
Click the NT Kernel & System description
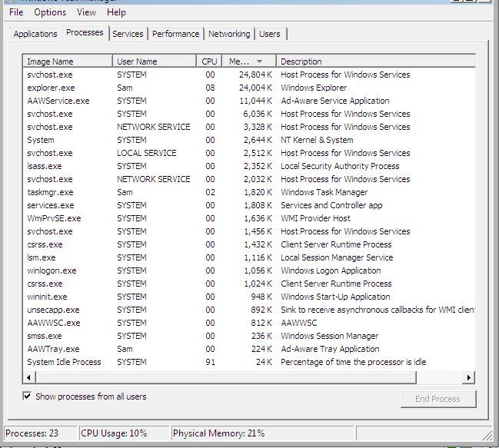pos(317,140)
